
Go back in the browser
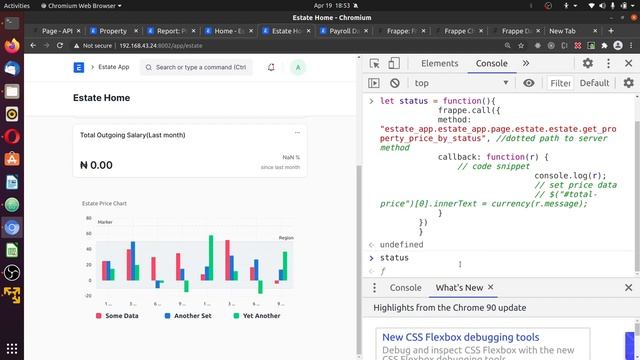33,46
